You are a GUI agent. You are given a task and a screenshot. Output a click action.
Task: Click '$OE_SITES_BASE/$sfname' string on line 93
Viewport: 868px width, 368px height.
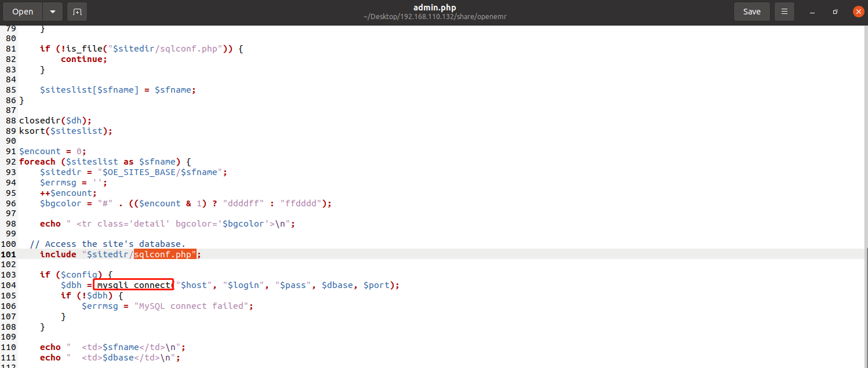tap(162, 172)
